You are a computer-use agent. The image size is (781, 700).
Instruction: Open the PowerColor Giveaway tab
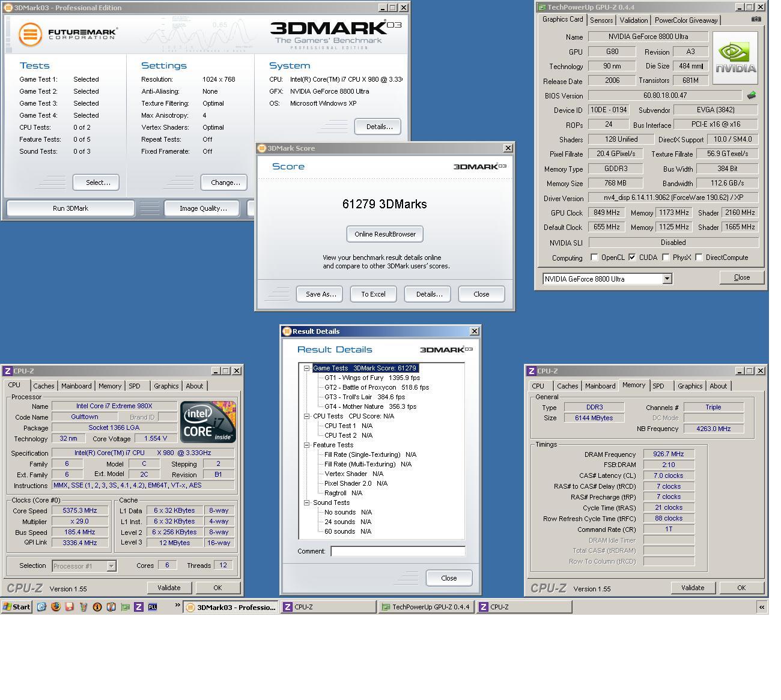686,20
